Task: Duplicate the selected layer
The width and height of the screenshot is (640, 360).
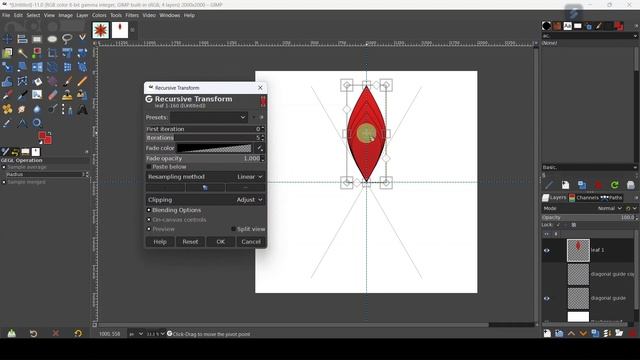Action: [x=595, y=333]
